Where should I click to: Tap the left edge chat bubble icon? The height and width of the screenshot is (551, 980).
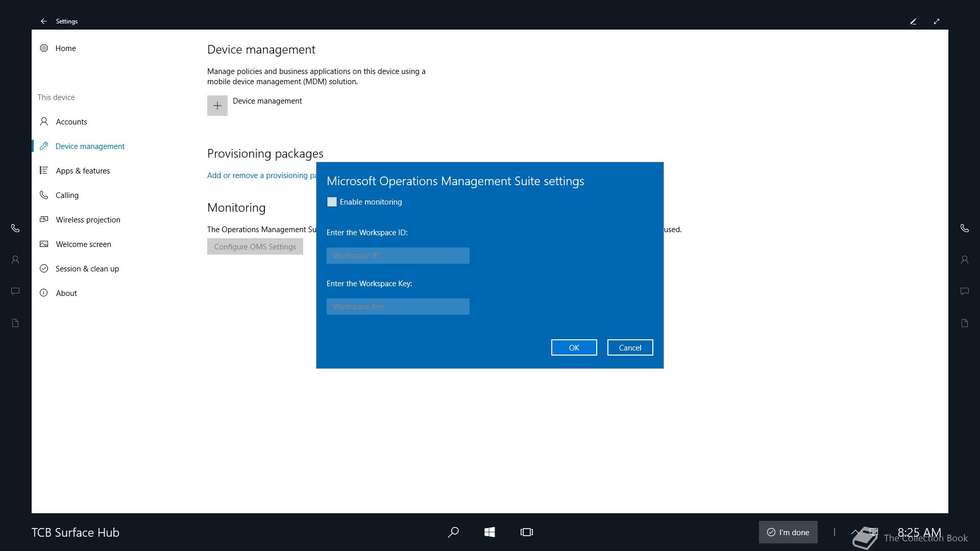15,291
